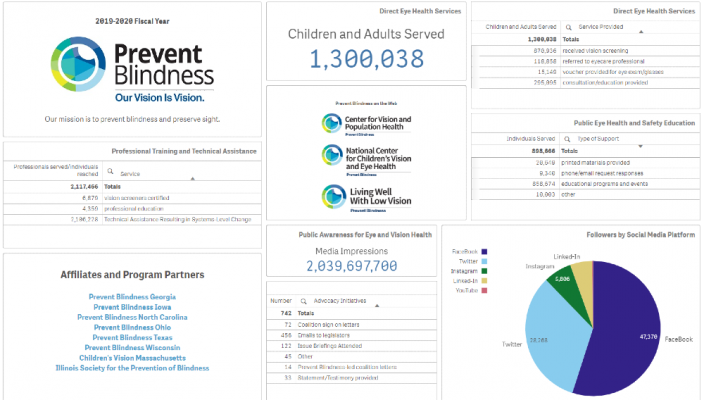Select the Twitter legend color swatch
Screen dimensions: 704x400
[x=484, y=261]
